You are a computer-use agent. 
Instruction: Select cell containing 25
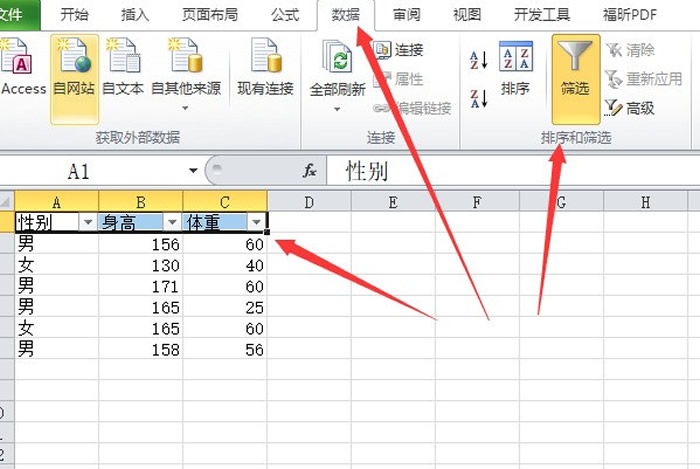pyautogui.click(x=225, y=307)
